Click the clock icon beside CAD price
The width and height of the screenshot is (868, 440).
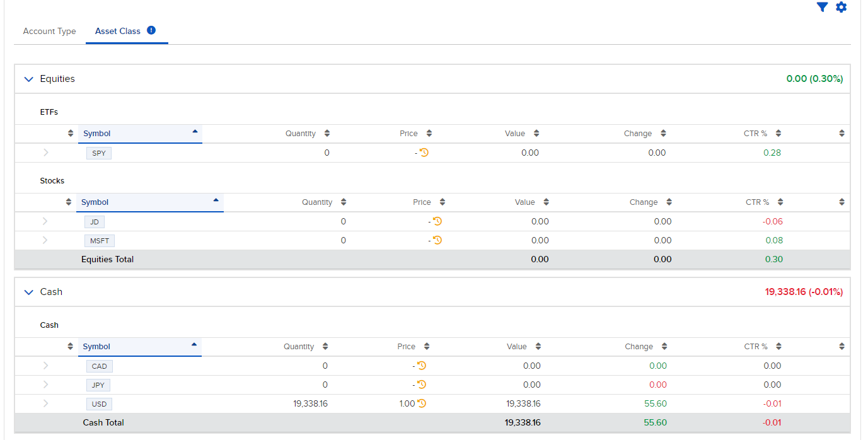423,366
